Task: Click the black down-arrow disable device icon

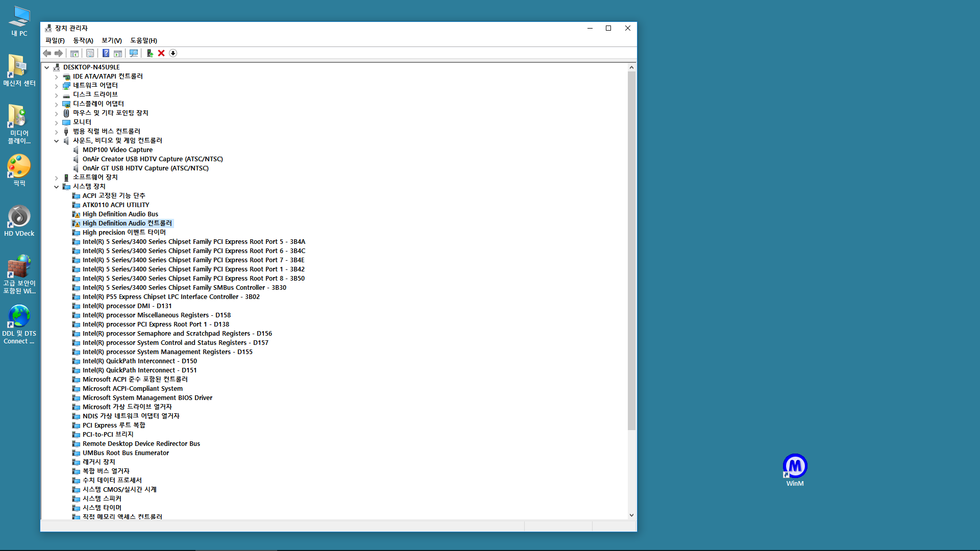Action: 173,53
